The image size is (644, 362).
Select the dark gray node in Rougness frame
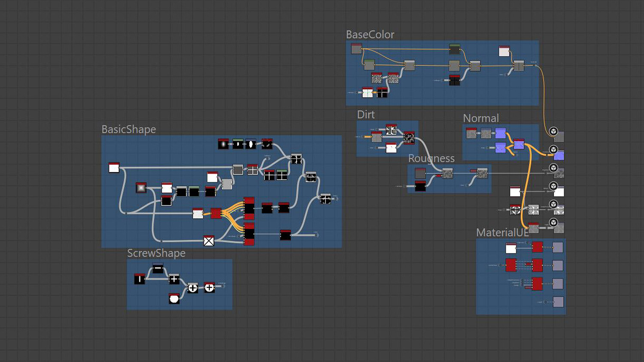point(420,173)
